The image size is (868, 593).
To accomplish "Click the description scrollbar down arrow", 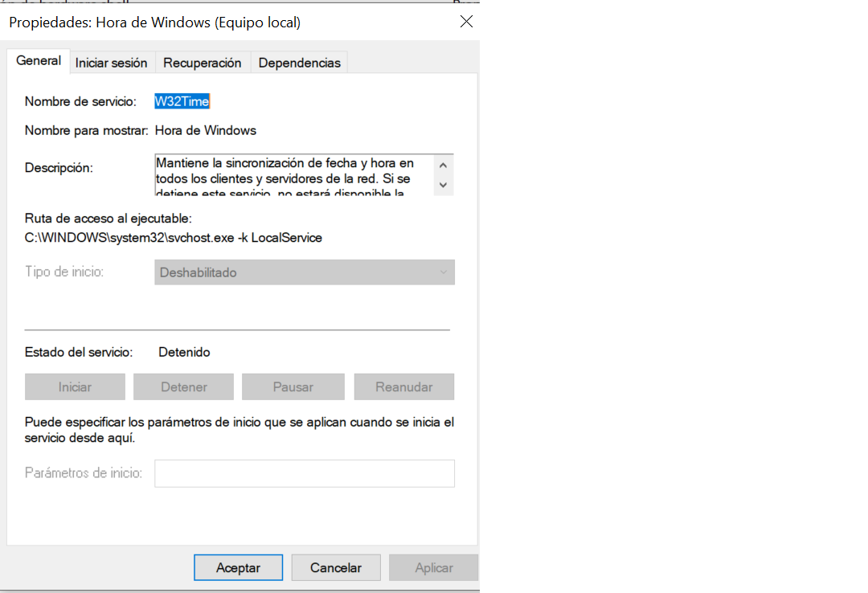I will [x=443, y=185].
